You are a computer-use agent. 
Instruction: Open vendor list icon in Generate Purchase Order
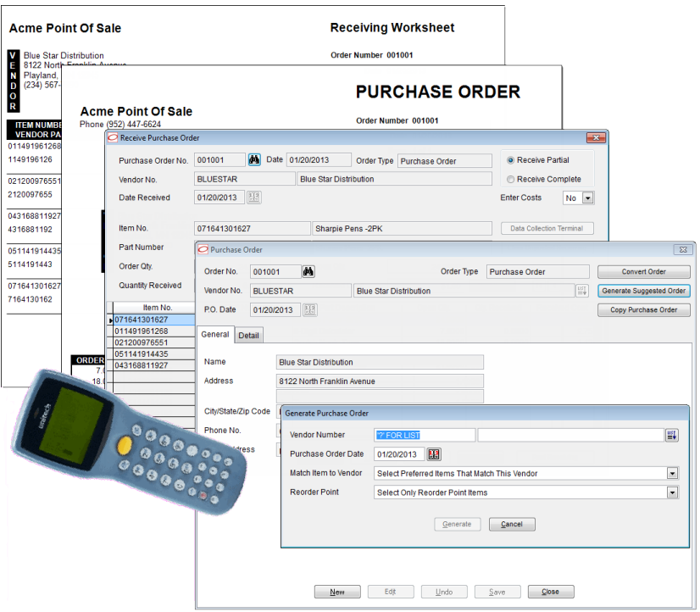point(672,435)
